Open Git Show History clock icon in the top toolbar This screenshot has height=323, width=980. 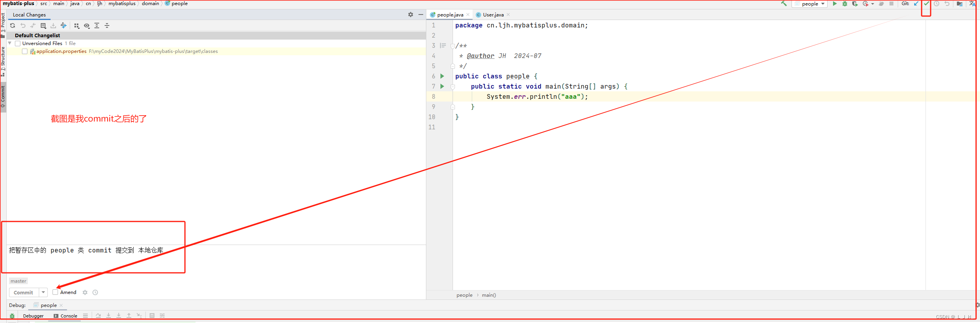point(937,4)
